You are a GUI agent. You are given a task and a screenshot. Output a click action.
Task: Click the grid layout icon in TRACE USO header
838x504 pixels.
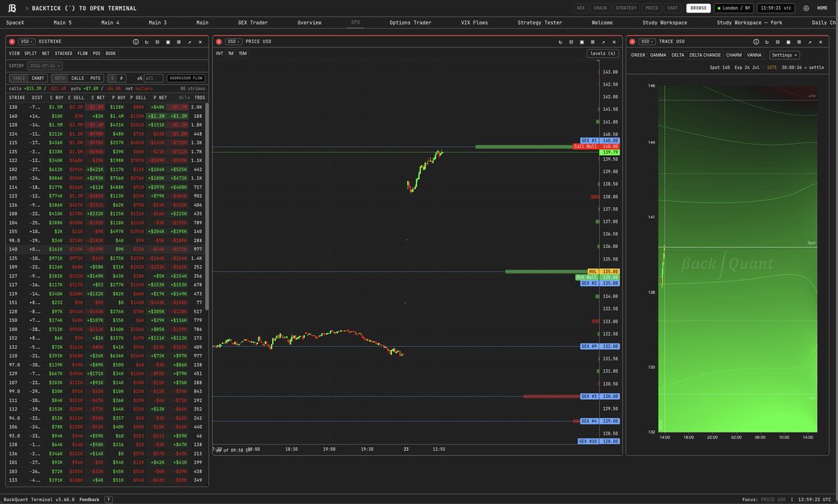pos(799,42)
